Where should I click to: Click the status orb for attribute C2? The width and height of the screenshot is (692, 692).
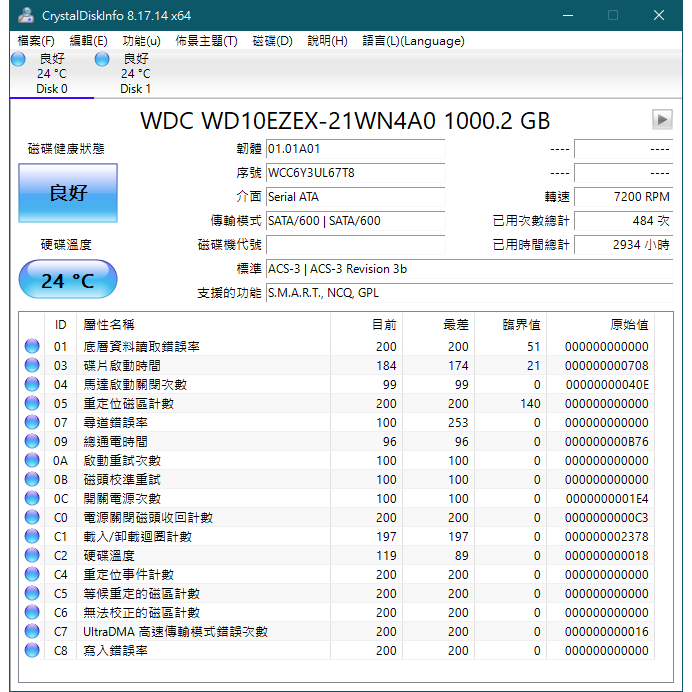[32, 555]
